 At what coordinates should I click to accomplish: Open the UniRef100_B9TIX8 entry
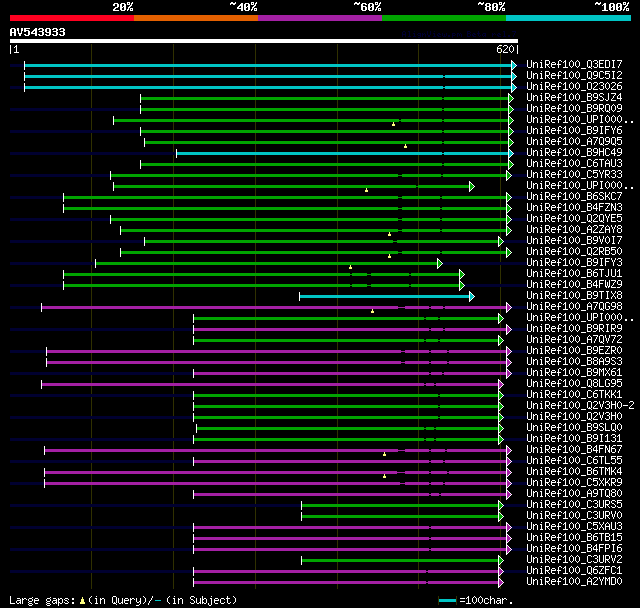pos(574,296)
